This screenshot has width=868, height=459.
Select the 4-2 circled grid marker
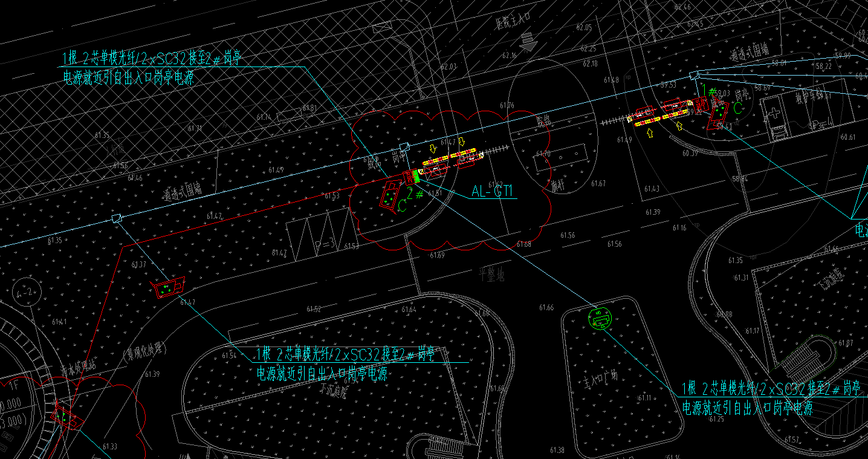pos(27,292)
